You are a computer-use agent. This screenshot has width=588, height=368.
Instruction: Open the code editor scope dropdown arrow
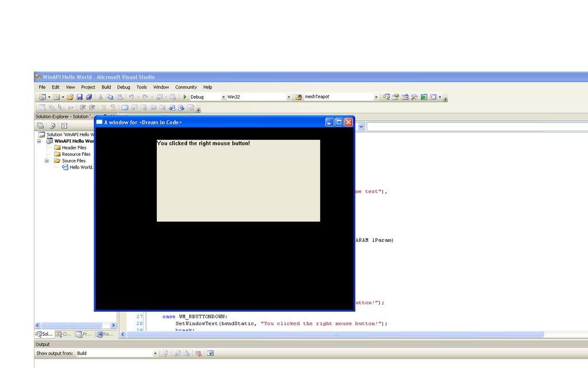[x=361, y=126]
